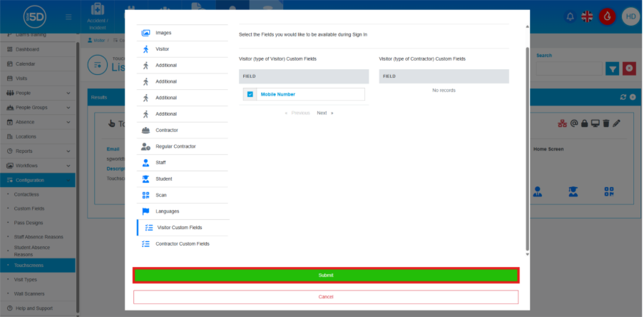
Task: Open the Visitor tab in the dialog
Action: pyautogui.click(x=183, y=49)
